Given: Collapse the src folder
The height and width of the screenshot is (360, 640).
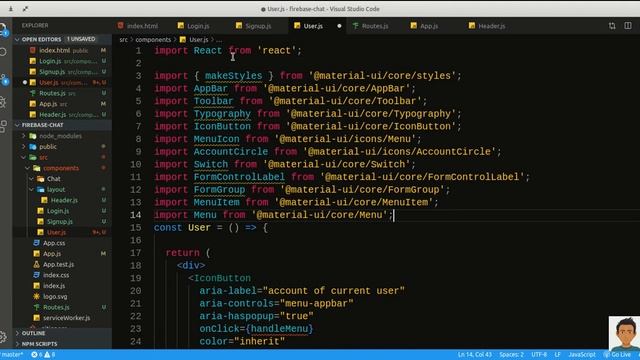Looking at the screenshot, I should click(43, 157).
